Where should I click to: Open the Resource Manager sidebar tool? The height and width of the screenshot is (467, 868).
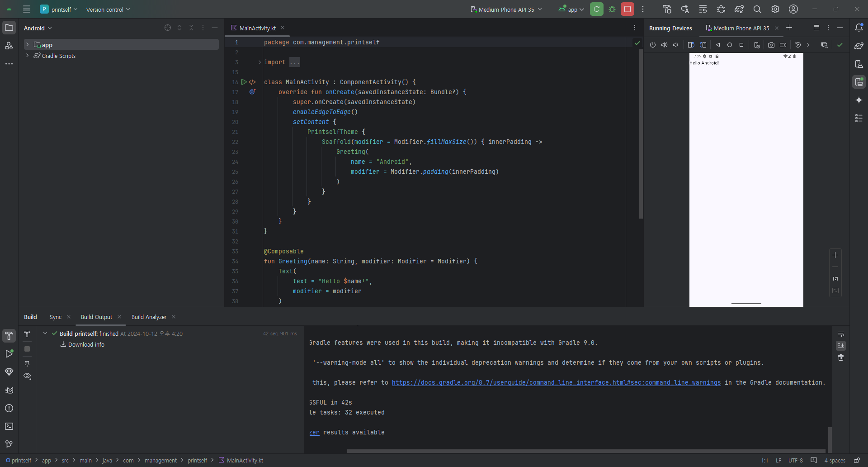pos(9,46)
